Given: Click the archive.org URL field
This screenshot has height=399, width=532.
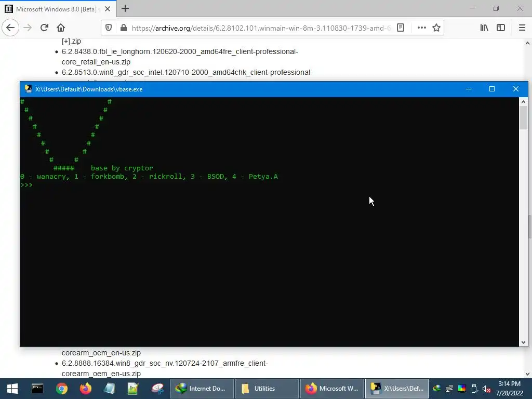Looking at the screenshot, I should 261,28.
